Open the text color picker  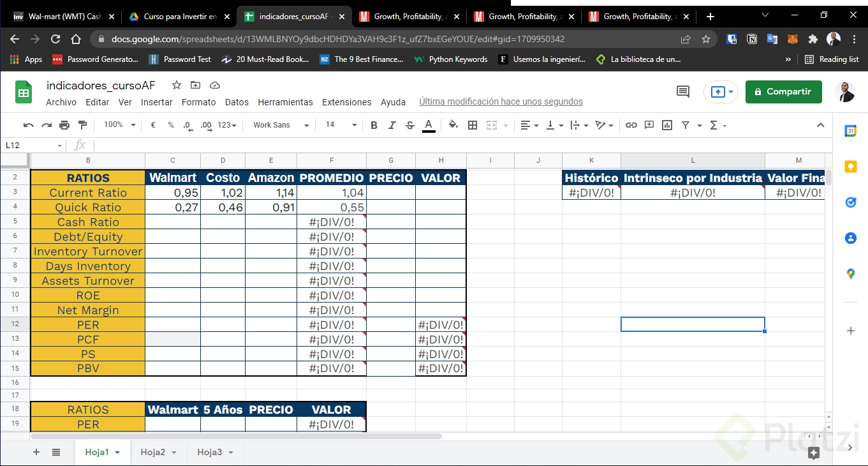click(429, 125)
